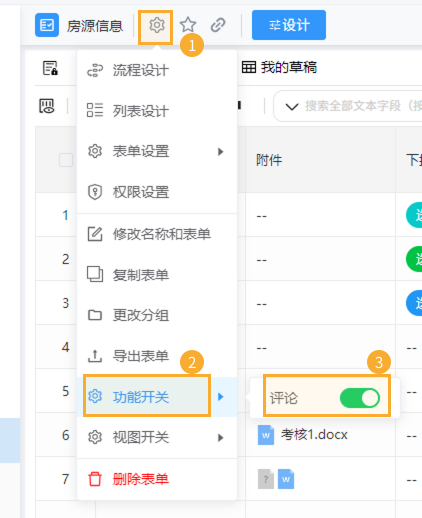Select table row number 6
The height and width of the screenshot is (518, 422).
tap(66, 435)
